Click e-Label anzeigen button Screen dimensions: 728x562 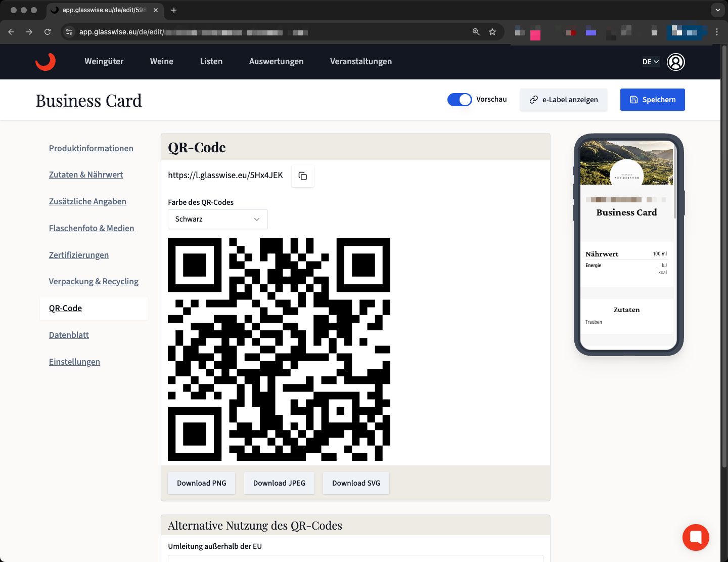point(564,100)
